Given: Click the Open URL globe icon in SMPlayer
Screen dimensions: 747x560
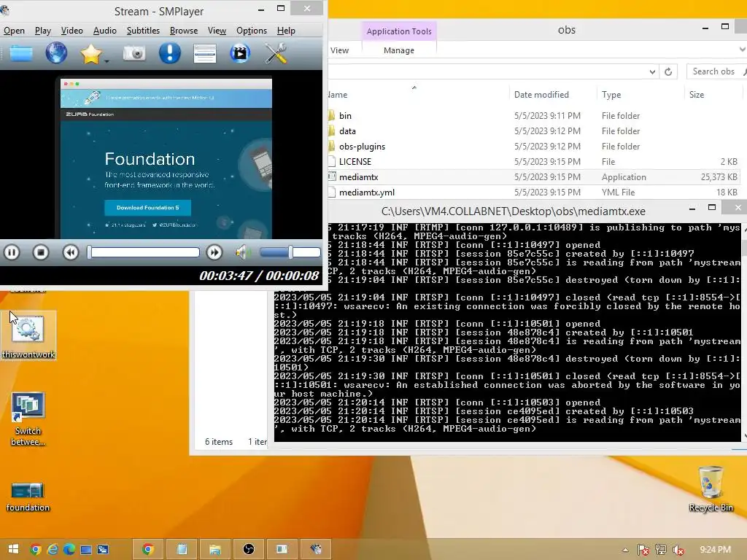Looking at the screenshot, I should (x=56, y=52).
